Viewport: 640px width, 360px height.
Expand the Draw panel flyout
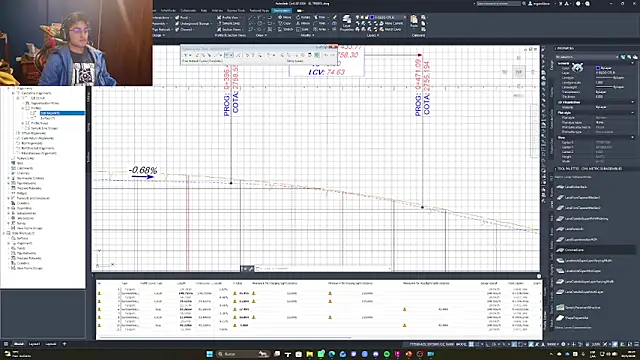coord(261,36)
